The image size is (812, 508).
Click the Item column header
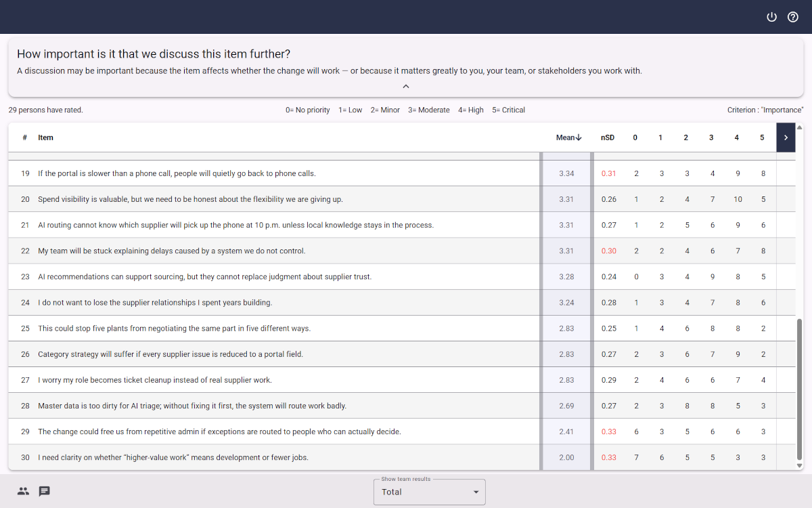click(45, 137)
